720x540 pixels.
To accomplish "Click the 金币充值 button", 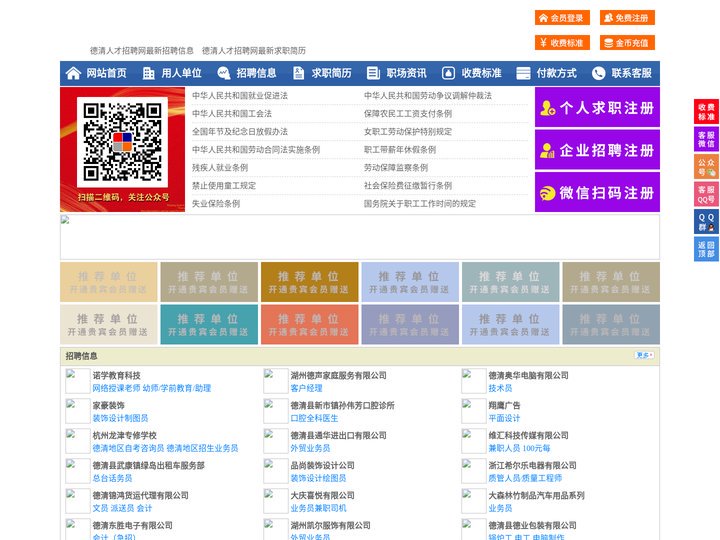I will (x=627, y=43).
